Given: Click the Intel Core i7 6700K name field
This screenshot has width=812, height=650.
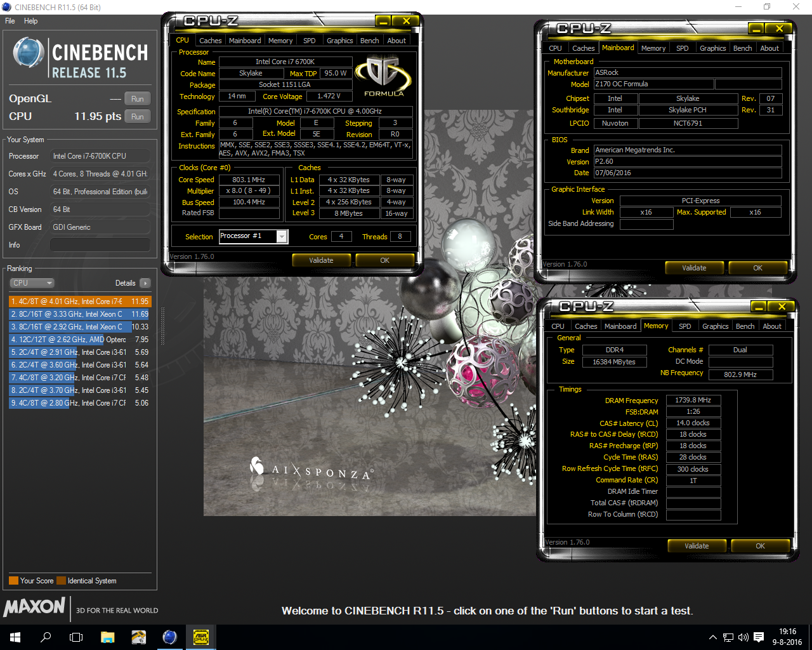Looking at the screenshot, I should click(285, 62).
